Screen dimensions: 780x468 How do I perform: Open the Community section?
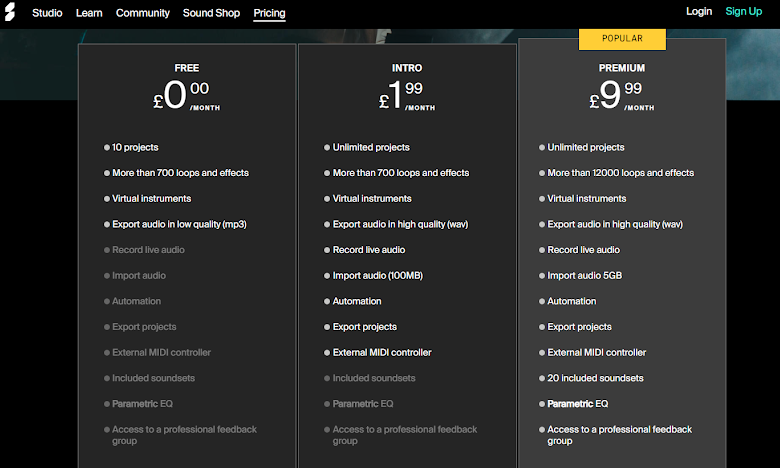coord(142,13)
